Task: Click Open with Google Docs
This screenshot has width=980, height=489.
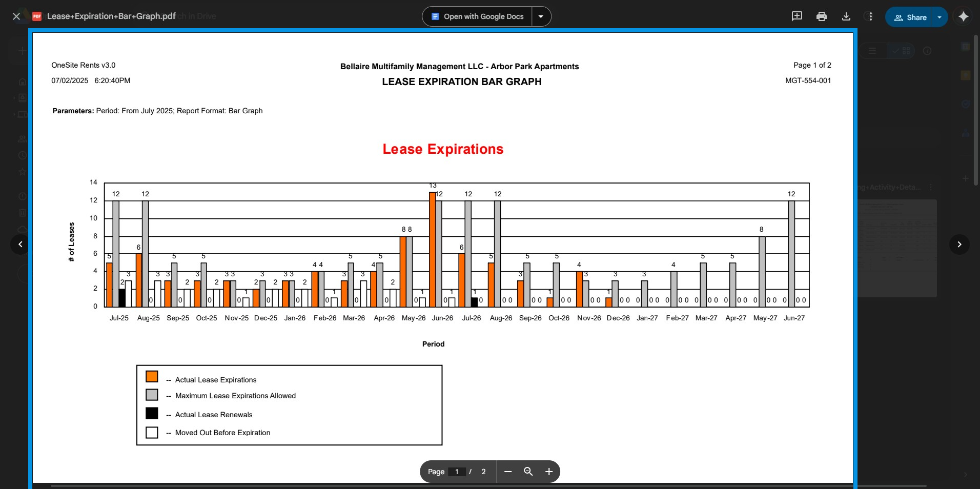Action: pos(478,16)
